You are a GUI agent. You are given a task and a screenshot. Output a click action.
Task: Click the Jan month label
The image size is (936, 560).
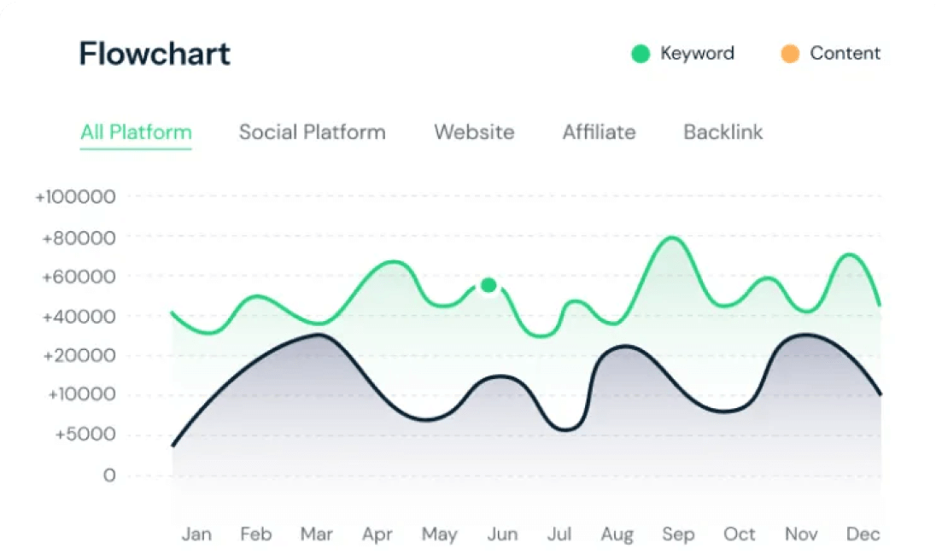[x=196, y=534]
